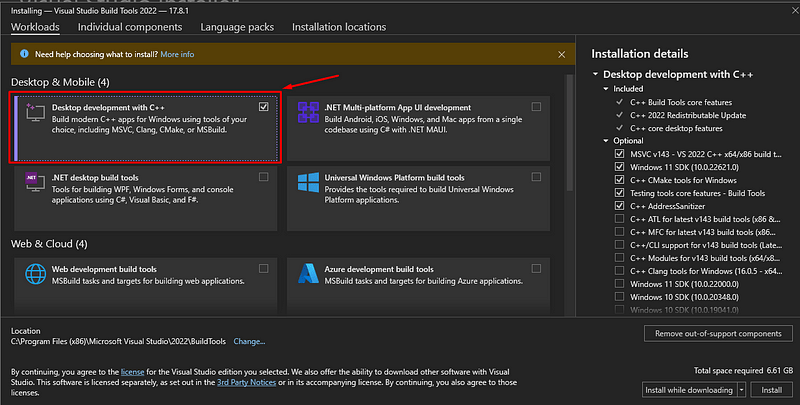Screen dimensions: 800x405
Task: Click the Total space required 6.61 GB text
Action: point(743,370)
